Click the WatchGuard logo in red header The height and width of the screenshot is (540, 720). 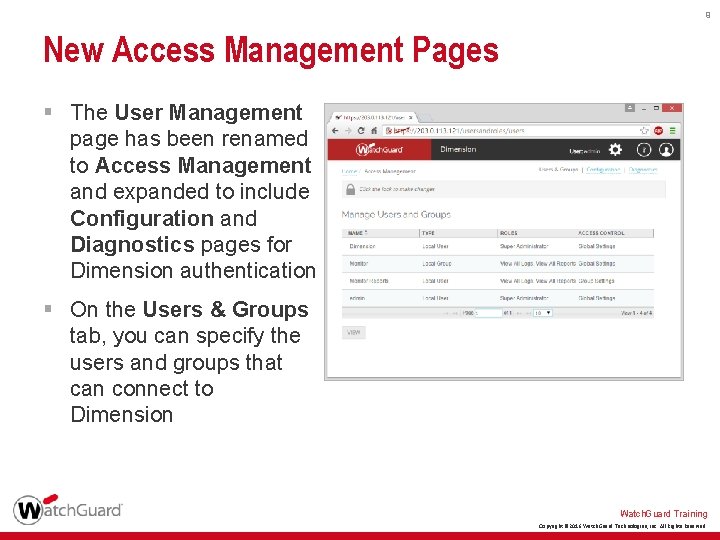click(379, 150)
